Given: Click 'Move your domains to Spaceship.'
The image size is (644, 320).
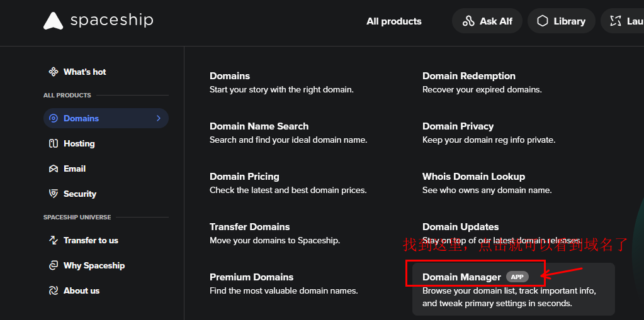Looking at the screenshot, I should (x=274, y=240).
